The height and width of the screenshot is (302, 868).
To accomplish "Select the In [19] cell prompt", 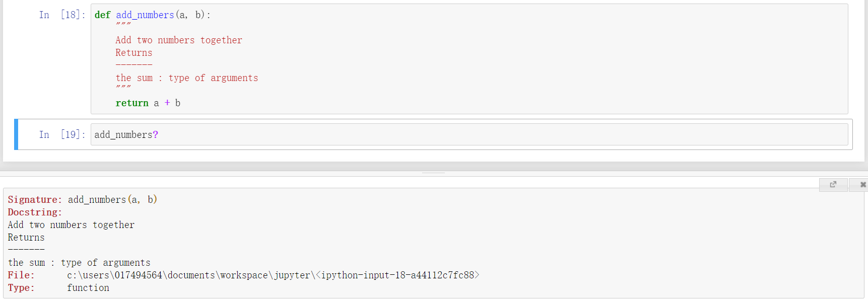I will point(62,134).
